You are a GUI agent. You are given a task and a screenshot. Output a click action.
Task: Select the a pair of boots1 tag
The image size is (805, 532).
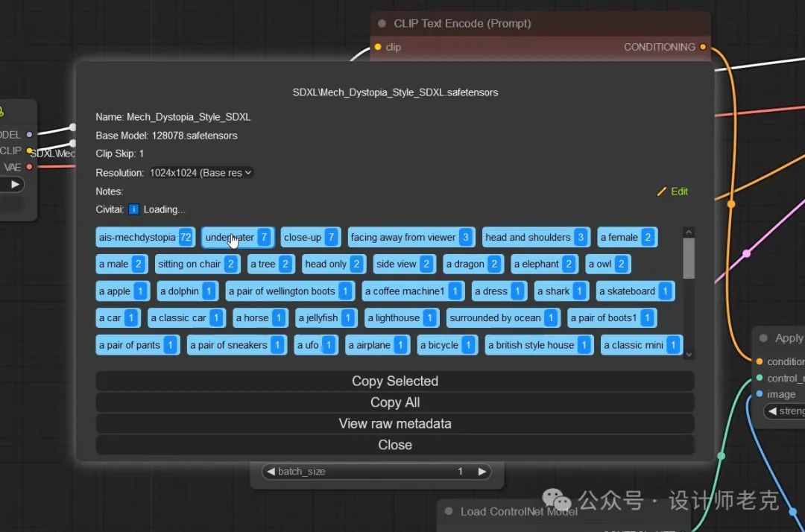(612, 317)
